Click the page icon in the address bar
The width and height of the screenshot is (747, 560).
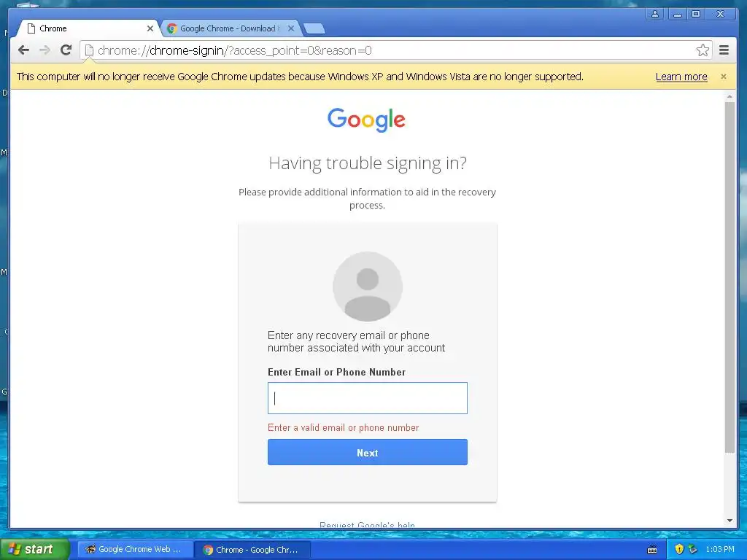(88, 50)
